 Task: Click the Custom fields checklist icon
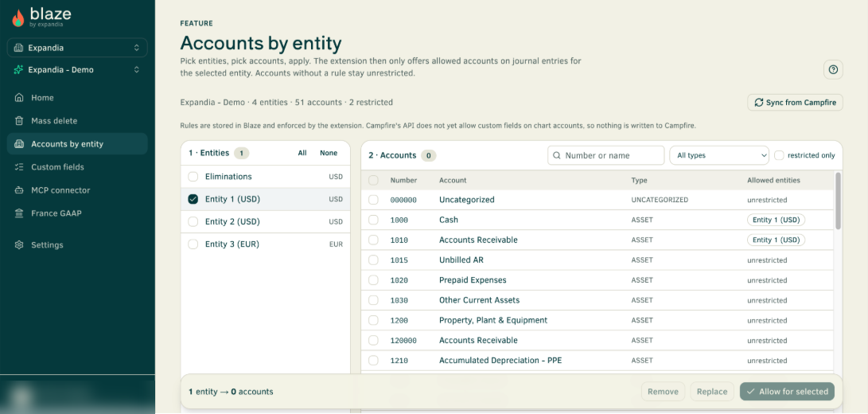(19, 167)
